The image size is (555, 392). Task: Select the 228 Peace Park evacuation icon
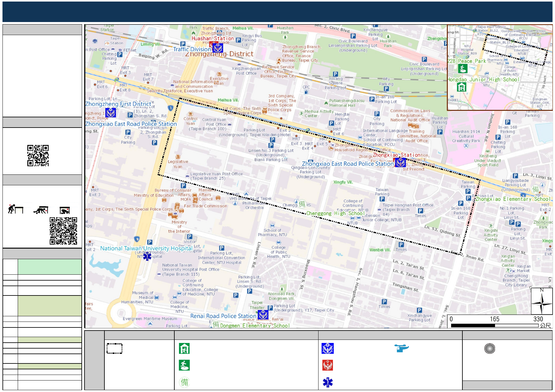463,69
